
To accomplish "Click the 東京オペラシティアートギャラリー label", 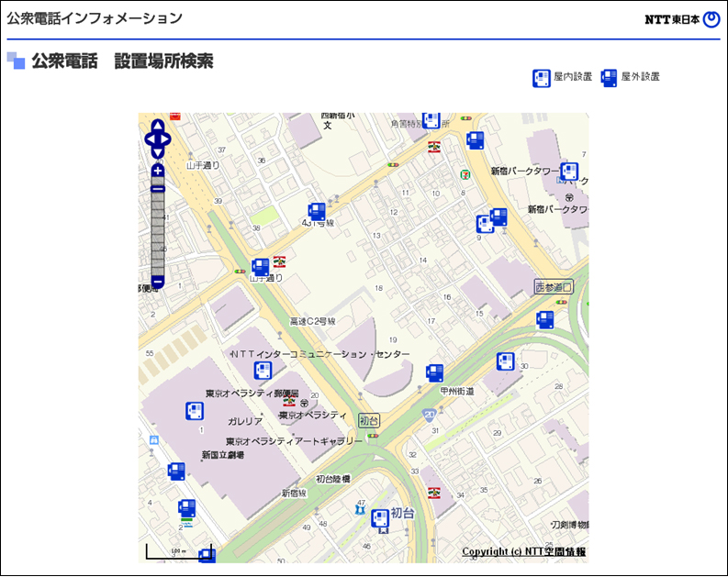I will [294, 441].
